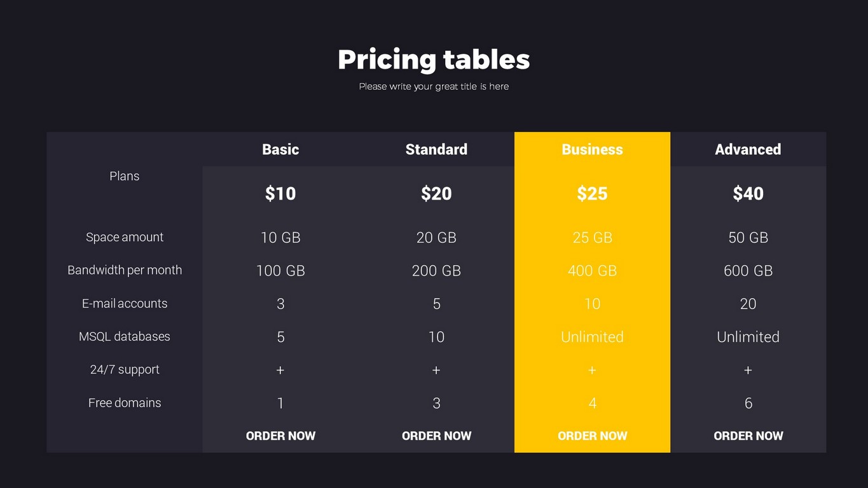The image size is (868, 488).
Task: Click the $25 Business price
Action: tap(592, 193)
